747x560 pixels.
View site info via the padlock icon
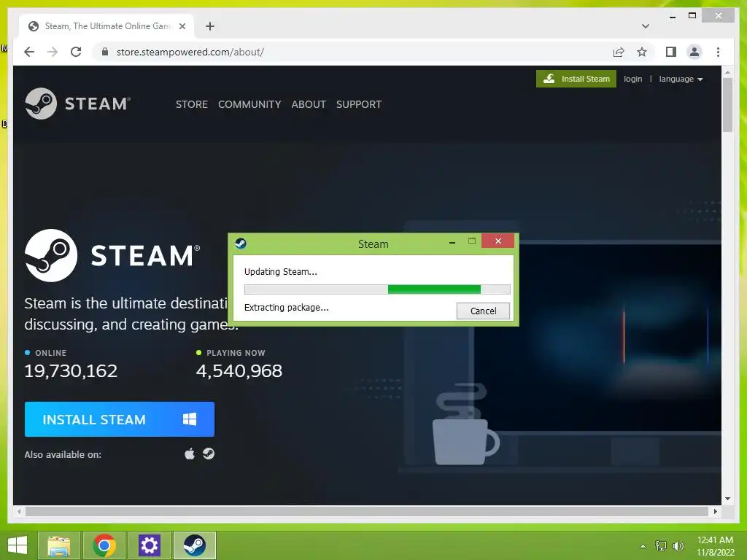105,52
